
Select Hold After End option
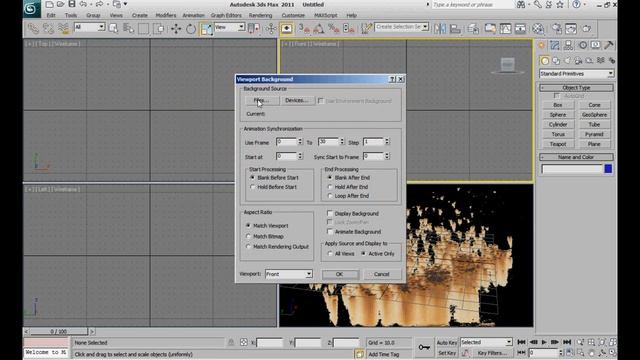pos(330,187)
